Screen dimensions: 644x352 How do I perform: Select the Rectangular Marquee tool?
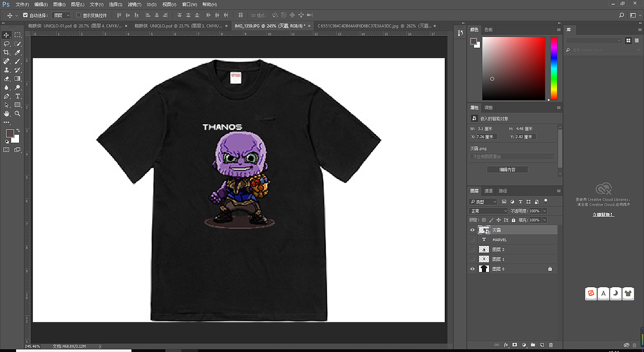click(x=18, y=35)
